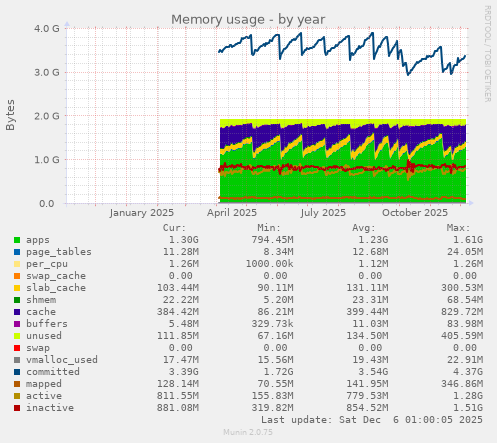Click the 'apps' legend label
497x443 pixels.
(x=38, y=240)
